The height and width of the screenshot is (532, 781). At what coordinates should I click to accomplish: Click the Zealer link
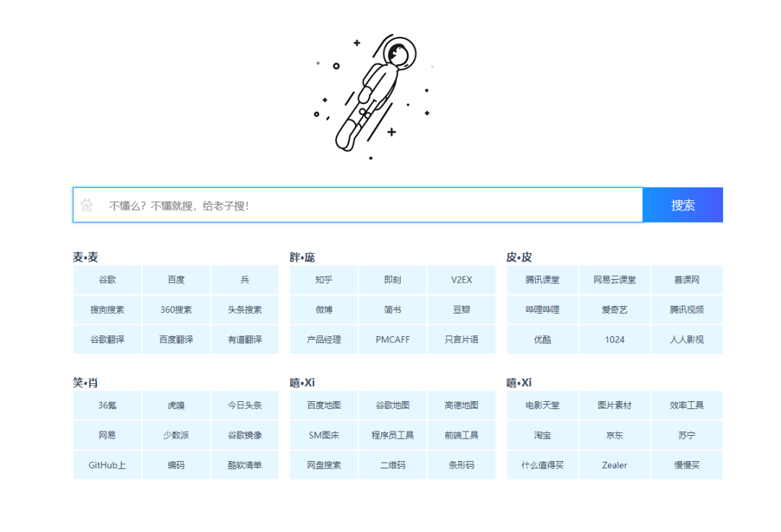tap(615, 465)
